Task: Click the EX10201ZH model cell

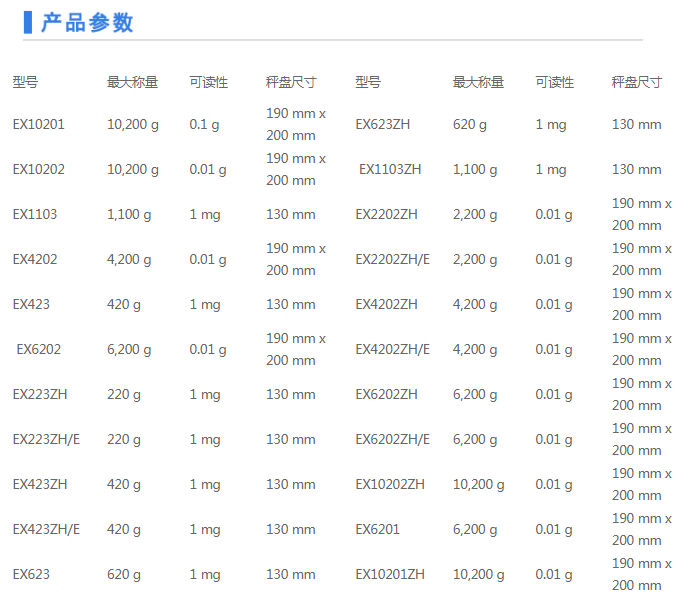Action: (x=390, y=575)
